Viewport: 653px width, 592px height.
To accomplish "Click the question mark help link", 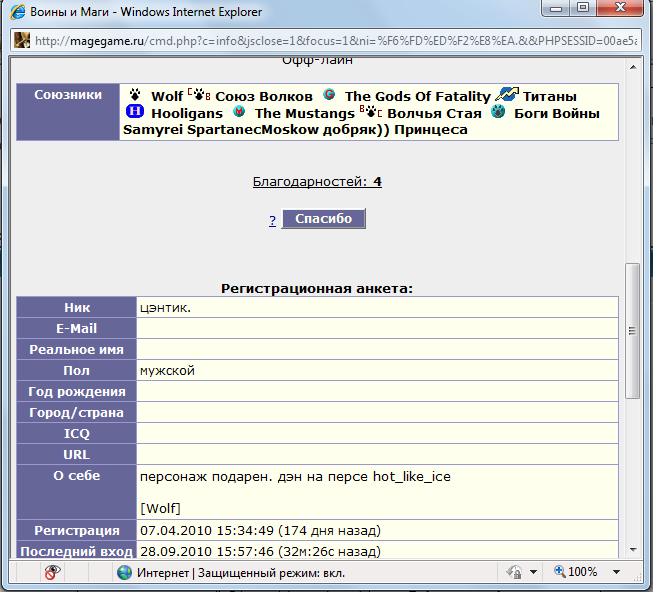I will (x=272, y=220).
